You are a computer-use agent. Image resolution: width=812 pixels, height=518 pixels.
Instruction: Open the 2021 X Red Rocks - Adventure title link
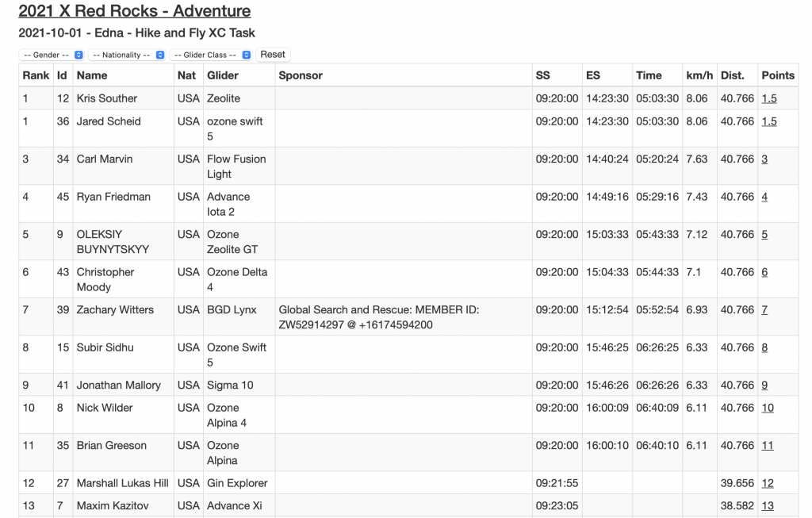134,11
